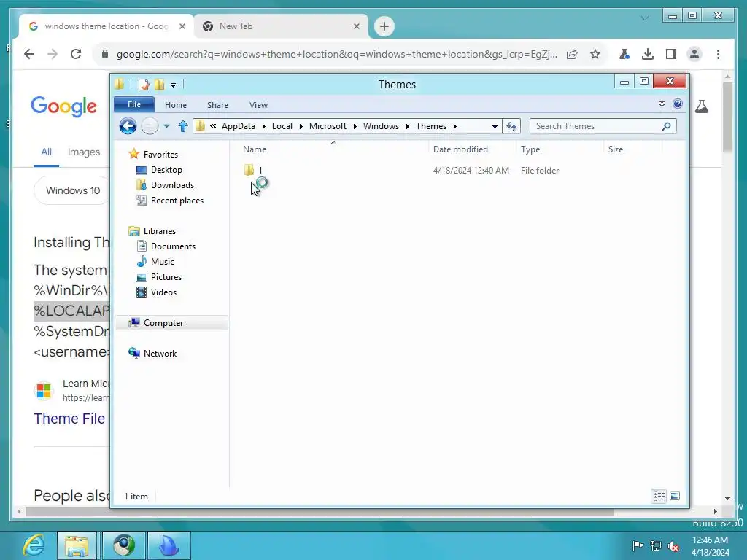Click network icon in system tray

pyautogui.click(x=656, y=545)
